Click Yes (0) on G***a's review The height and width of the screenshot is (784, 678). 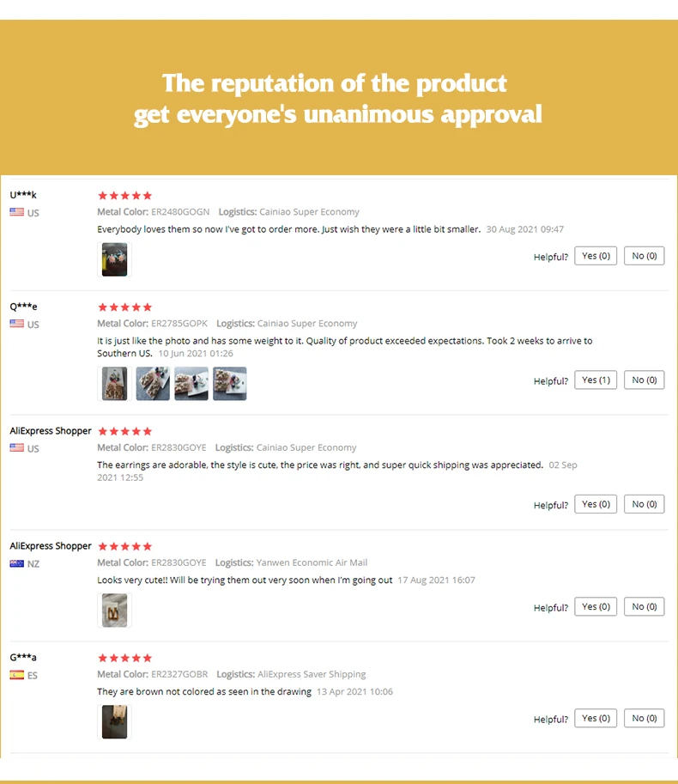(596, 718)
